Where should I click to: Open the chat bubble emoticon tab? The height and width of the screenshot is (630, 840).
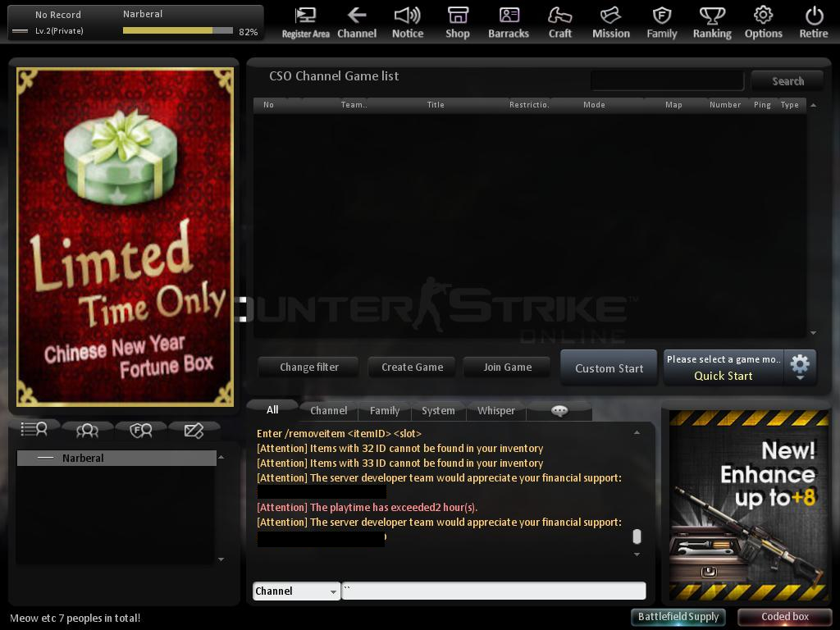tap(559, 411)
